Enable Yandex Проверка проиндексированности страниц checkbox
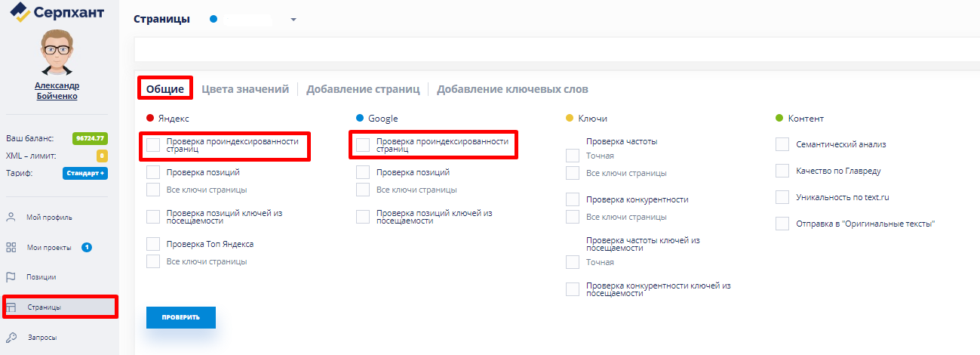Image resolution: width=980 pixels, height=355 pixels. 153,145
